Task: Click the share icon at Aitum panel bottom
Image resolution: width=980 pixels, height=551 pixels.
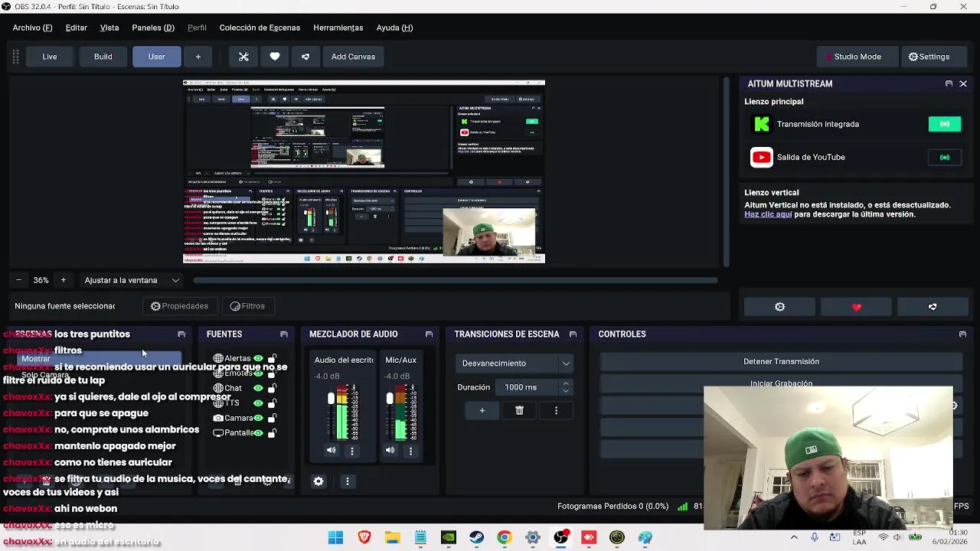Action: [933, 307]
